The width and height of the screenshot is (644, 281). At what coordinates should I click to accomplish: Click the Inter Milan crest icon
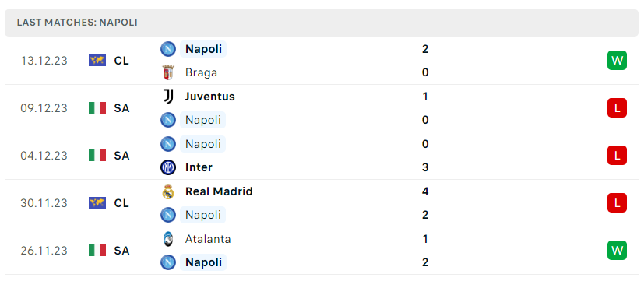pos(168,167)
